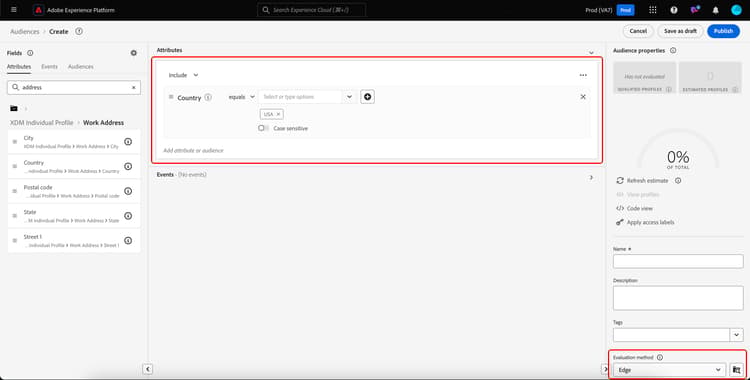This screenshot has width=750, height=380.
Task: Toggle the Case sensitive switch
Action: tap(263, 128)
